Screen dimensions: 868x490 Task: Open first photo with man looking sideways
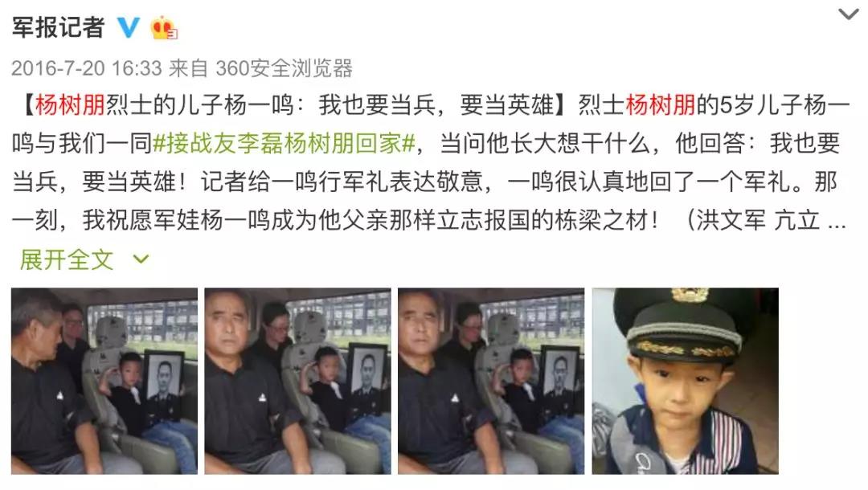[x=104, y=381]
